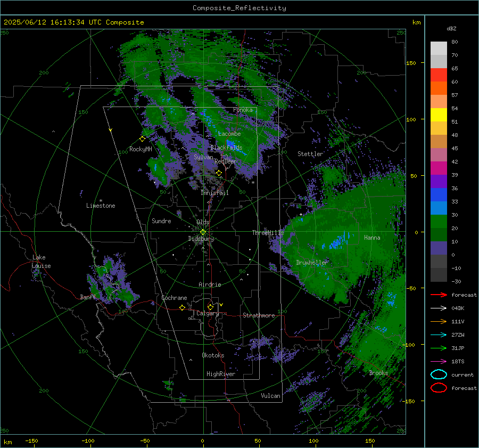Click the green 31JP arrow in legend

(x=439, y=348)
